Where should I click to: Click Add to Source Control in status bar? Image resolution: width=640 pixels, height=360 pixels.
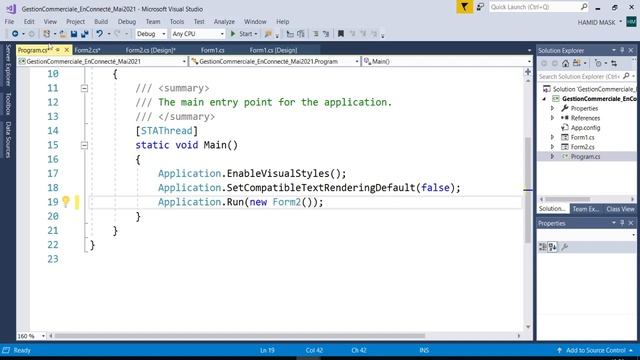pyautogui.click(x=595, y=350)
